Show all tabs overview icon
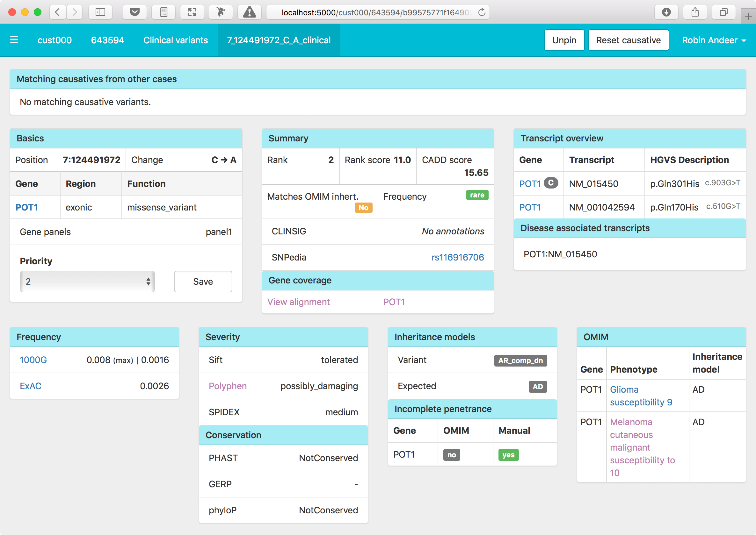 coord(723,12)
